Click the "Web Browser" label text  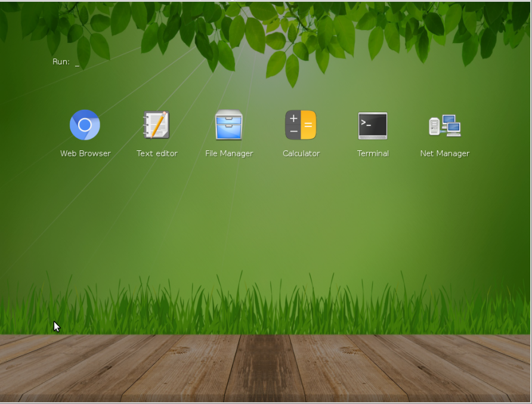(x=85, y=153)
